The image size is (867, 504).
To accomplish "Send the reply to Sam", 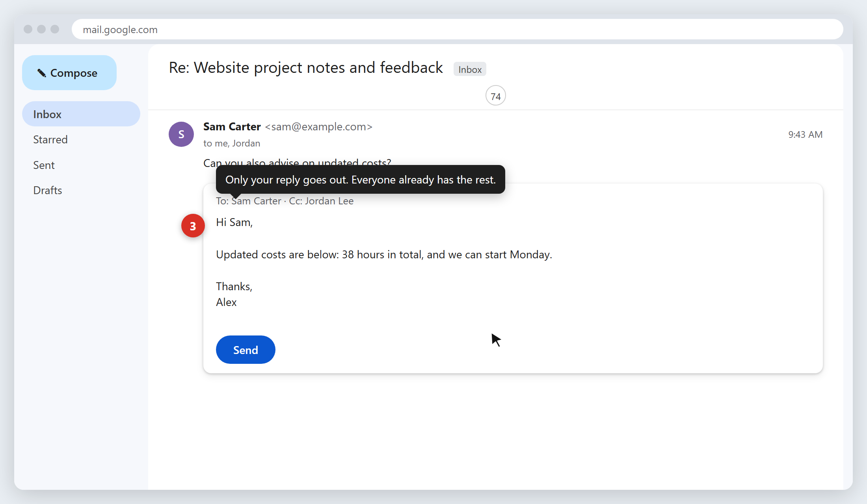I will coord(246,350).
